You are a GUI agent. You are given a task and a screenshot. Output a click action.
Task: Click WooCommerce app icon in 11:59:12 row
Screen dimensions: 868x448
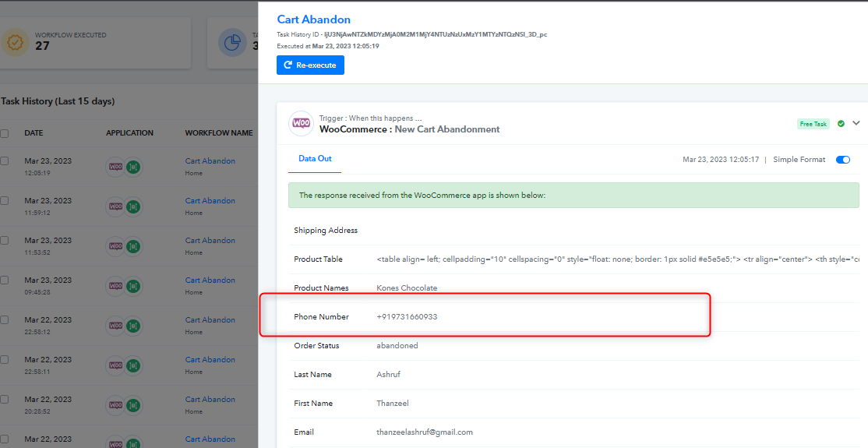115,206
